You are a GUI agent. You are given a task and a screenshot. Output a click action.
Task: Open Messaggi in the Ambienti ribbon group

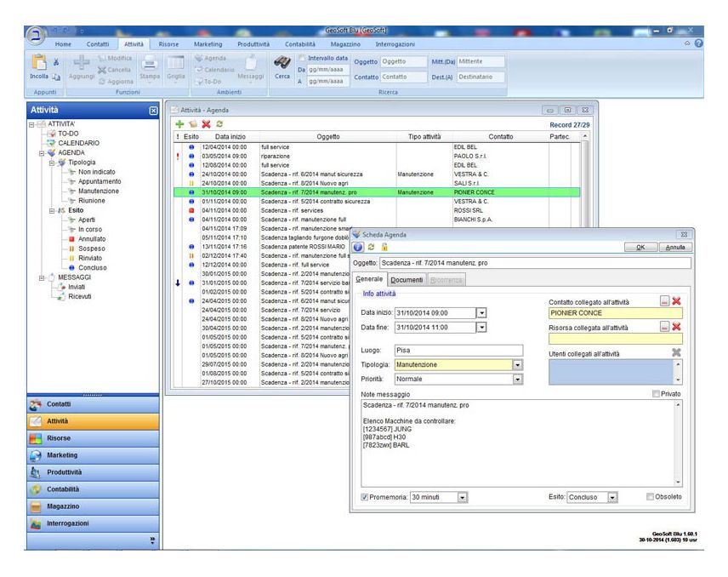point(251,67)
